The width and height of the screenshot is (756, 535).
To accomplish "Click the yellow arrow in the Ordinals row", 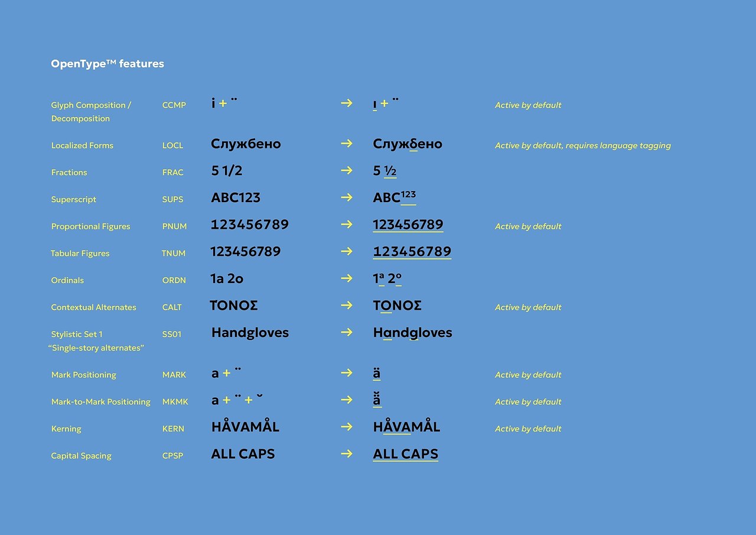I will click(x=347, y=278).
